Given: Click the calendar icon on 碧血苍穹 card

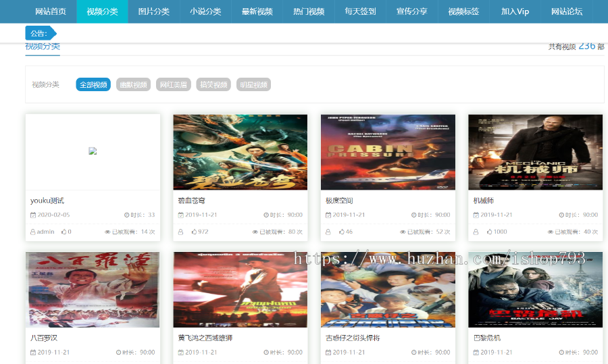Looking at the screenshot, I should pos(180,215).
